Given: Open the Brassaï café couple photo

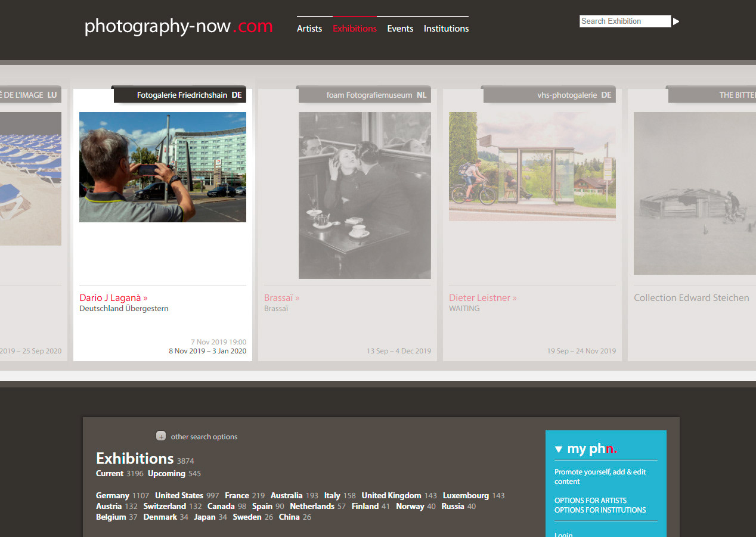Looking at the screenshot, I should point(365,195).
